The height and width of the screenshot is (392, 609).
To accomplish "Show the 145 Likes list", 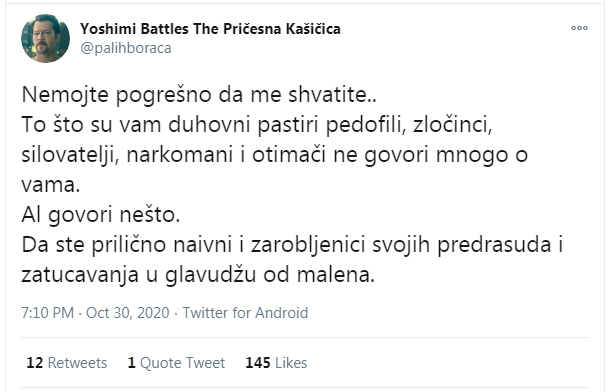I will point(276,363).
